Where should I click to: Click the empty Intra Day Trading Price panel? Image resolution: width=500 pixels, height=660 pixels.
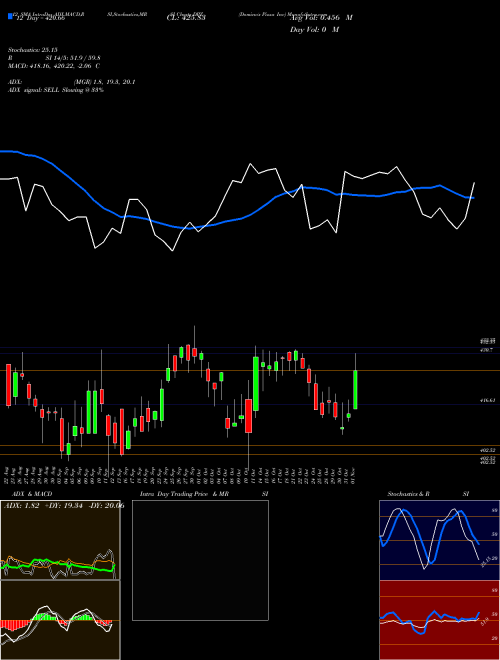pos(200,560)
